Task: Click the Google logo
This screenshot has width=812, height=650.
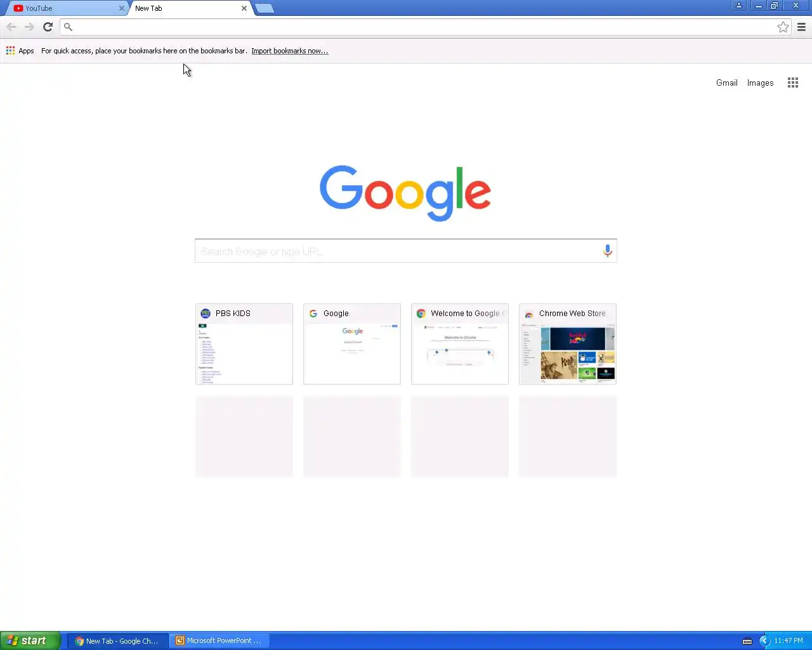Action: [x=405, y=193]
